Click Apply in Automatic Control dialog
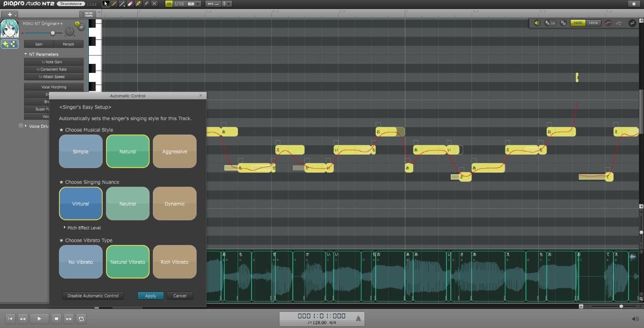The image size is (644, 328). coord(150,296)
